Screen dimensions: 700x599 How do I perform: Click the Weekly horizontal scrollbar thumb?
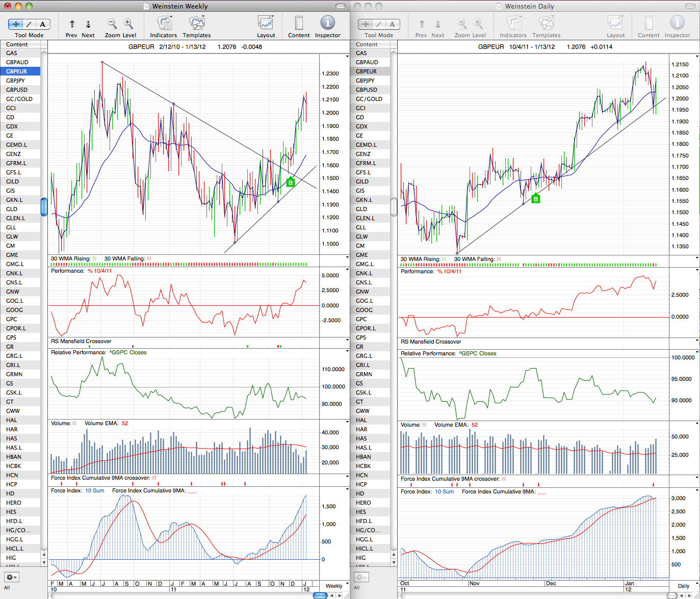[x=320, y=595]
